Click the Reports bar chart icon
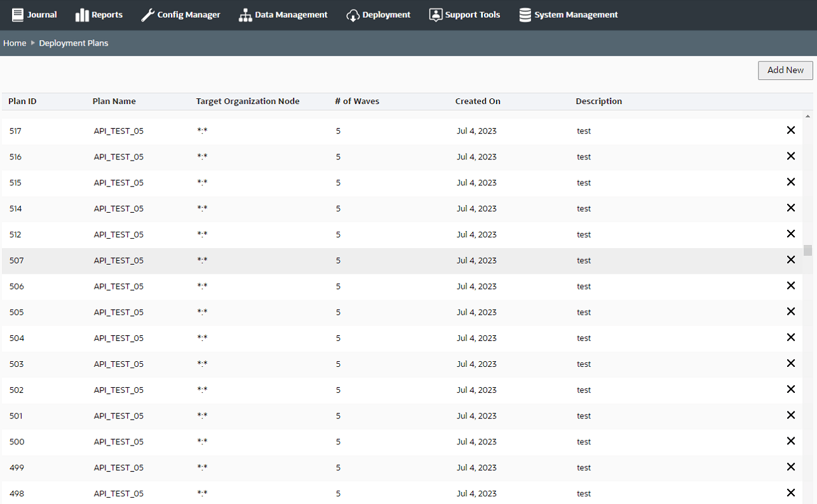Screen dimensions: 817x504 point(82,15)
